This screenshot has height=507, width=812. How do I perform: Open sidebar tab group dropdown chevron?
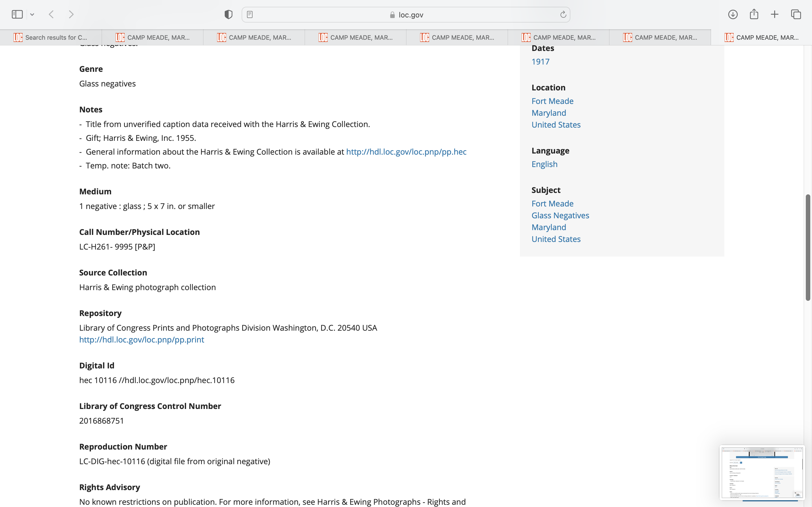point(32,14)
